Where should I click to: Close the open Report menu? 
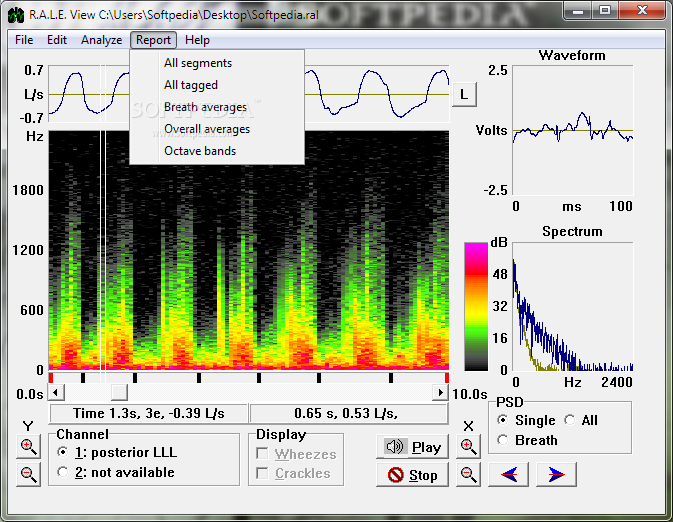[x=153, y=40]
